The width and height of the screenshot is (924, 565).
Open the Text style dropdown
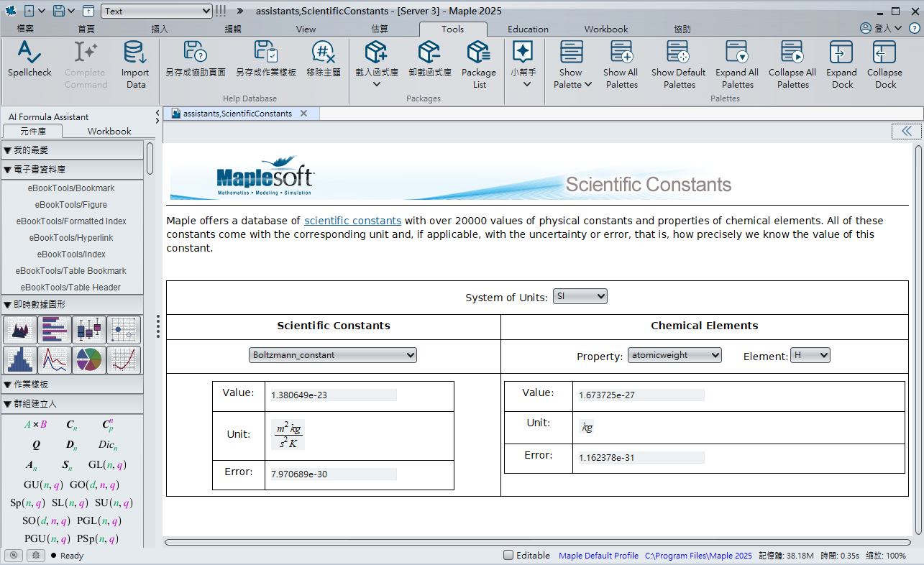pyautogui.click(x=157, y=11)
